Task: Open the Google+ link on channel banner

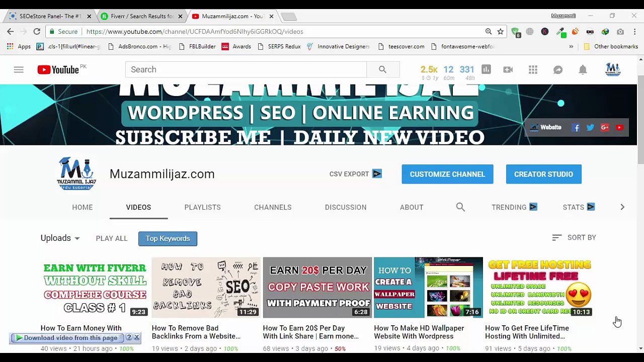Action: click(x=605, y=128)
